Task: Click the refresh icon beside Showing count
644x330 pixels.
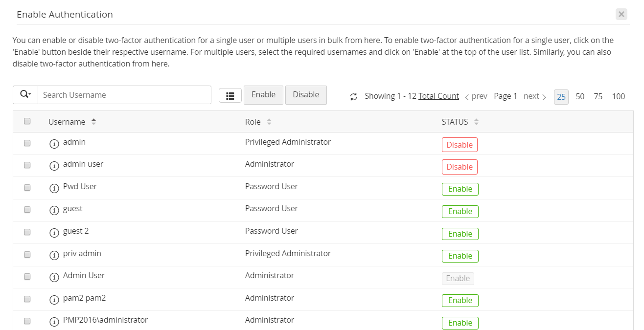Action: click(353, 97)
